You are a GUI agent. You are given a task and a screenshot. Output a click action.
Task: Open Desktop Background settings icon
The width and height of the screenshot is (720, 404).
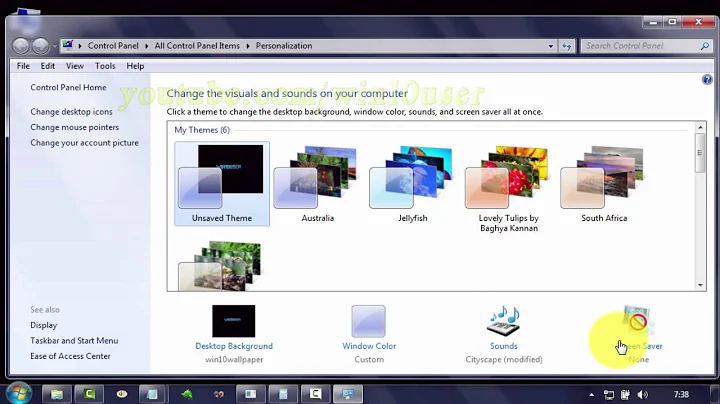tap(233, 321)
